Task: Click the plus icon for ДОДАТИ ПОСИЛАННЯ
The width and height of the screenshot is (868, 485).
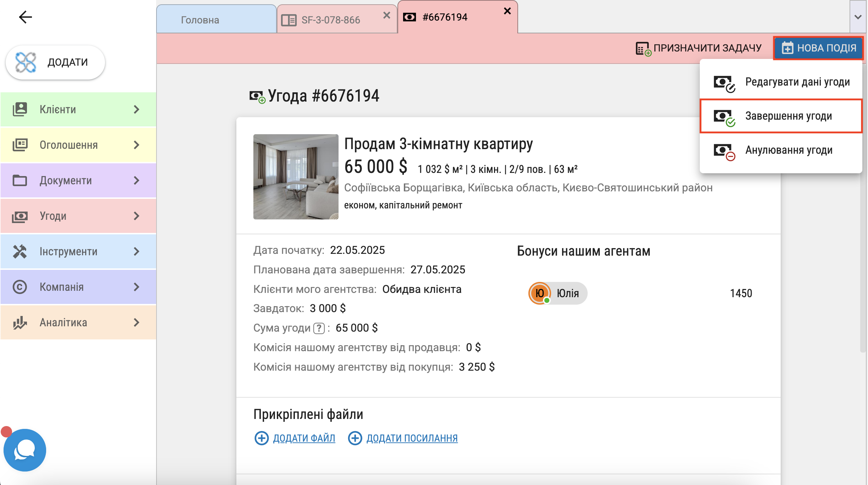Action: (355, 438)
